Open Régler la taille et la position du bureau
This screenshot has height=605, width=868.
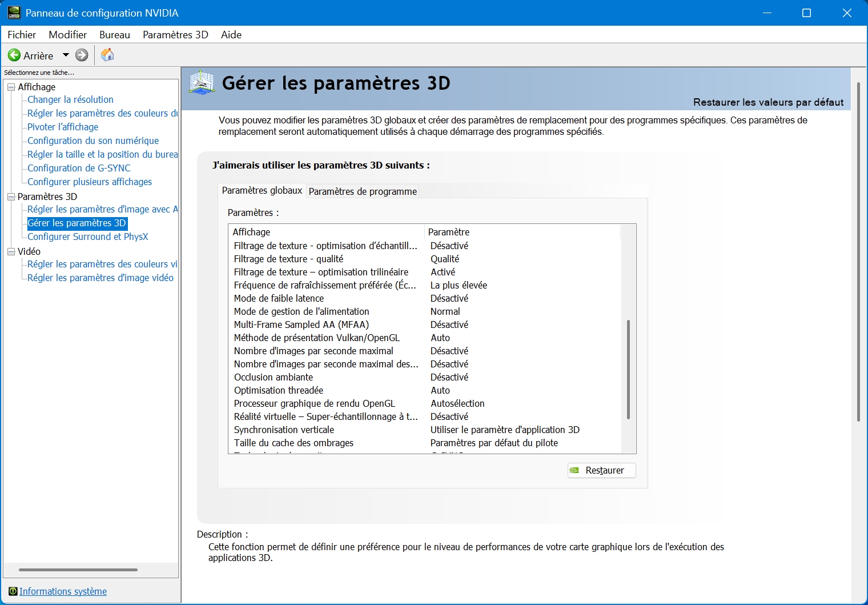pos(103,154)
